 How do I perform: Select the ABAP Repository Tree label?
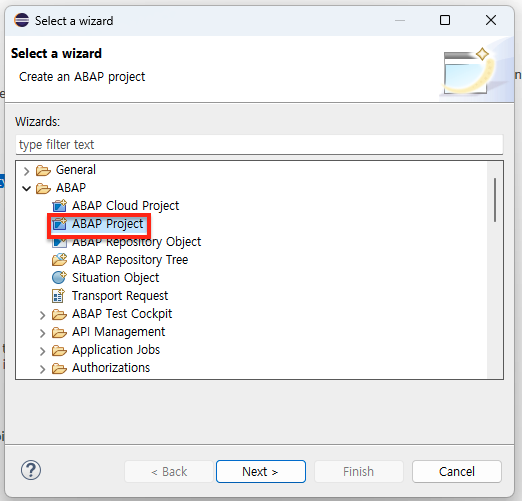tap(130, 260)
